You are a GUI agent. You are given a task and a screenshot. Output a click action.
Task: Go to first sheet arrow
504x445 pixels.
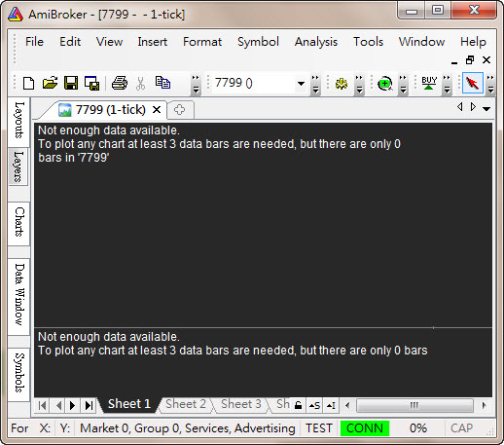pyautogui.click(x=42, y=405)
